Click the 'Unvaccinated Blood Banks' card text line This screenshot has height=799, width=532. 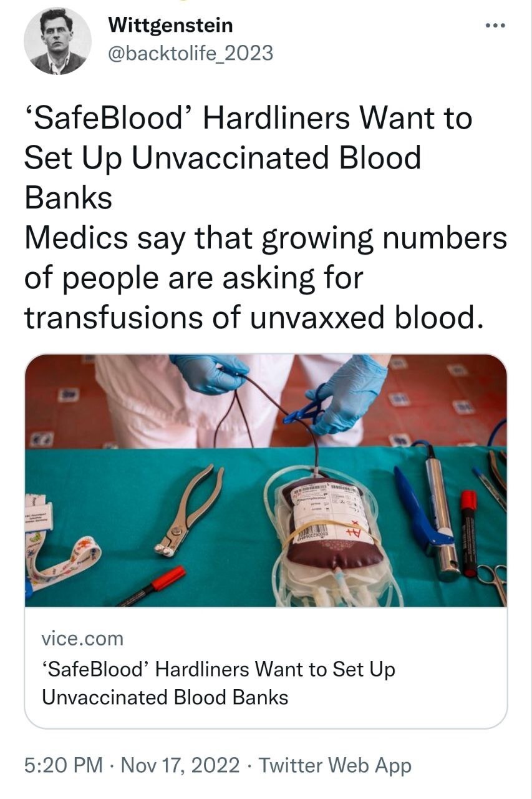tap(165, 697)
